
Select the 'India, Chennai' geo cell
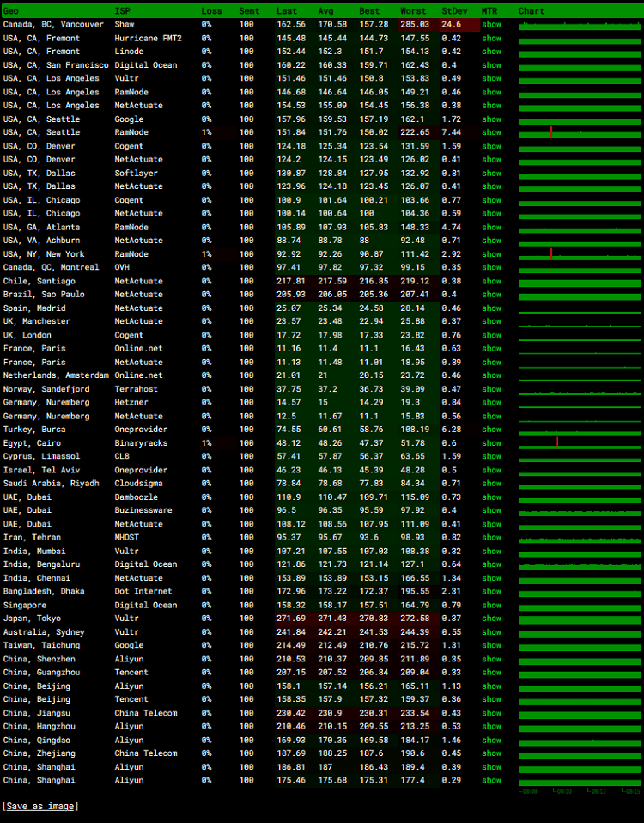37,577
